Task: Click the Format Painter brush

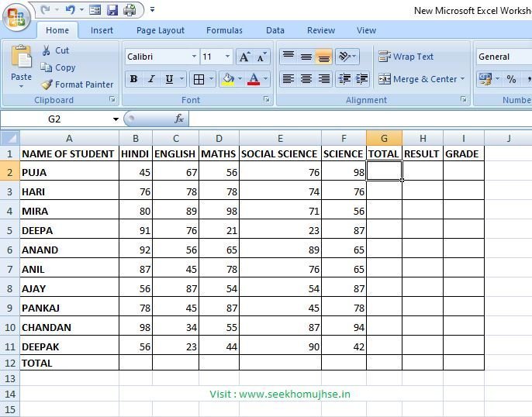Action: pos(78,84)
